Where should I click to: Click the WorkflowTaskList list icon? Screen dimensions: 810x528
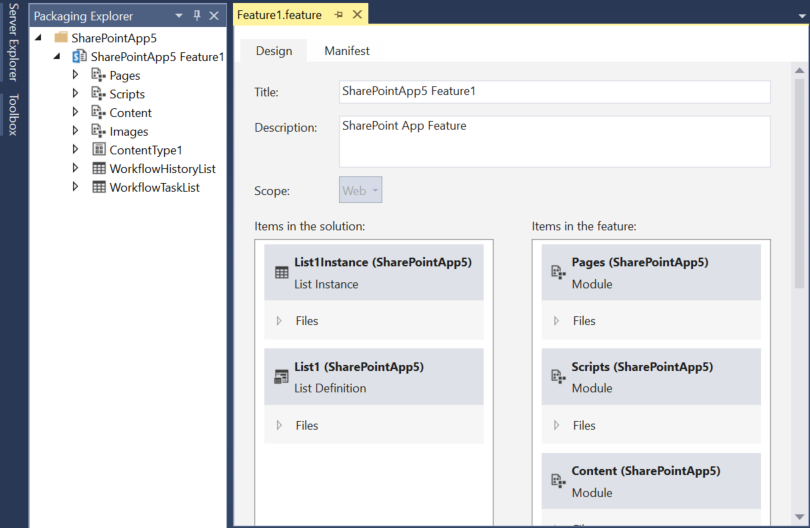pyautogui.click(x=99, y=187)
